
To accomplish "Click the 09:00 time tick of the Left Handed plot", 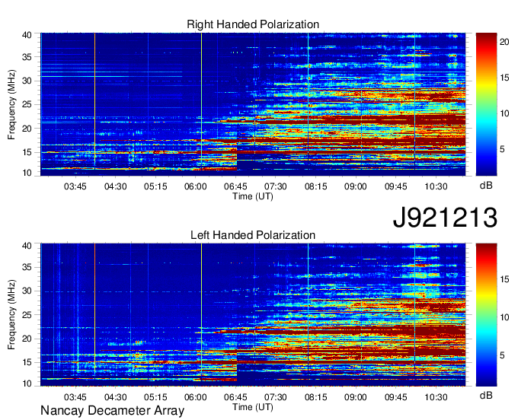I will [356, 397].
